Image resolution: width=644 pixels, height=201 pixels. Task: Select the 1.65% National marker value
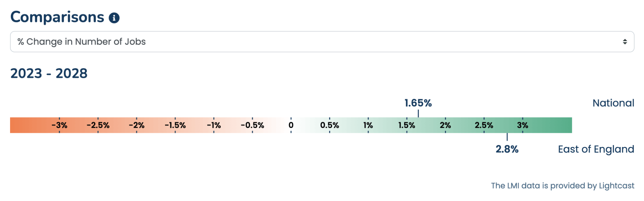coord(418,103)
